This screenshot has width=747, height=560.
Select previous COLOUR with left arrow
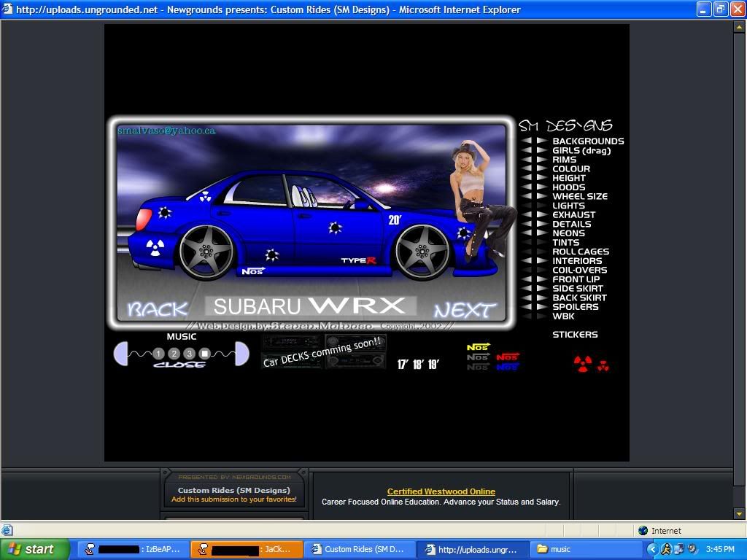(527, 168)
